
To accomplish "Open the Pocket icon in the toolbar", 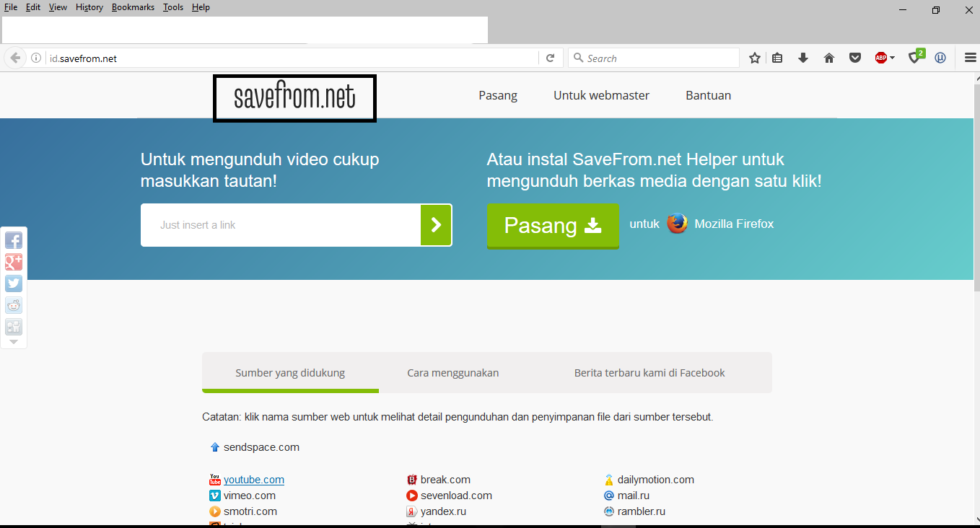I will [855, 58].
